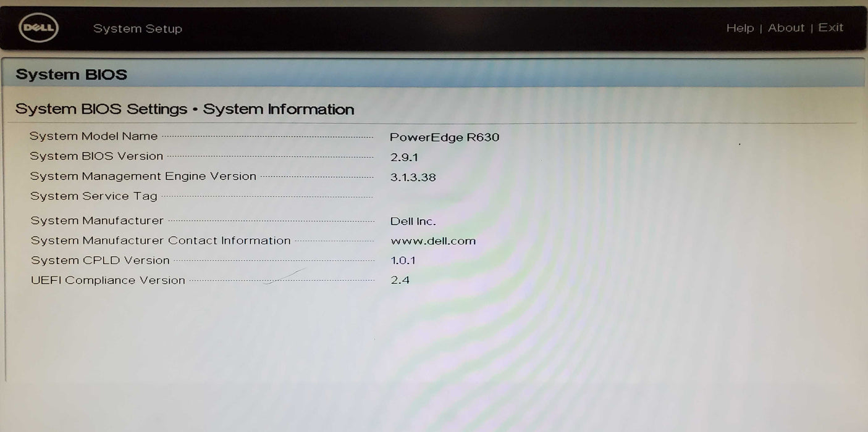The width and height of the screenshot is (868, 432).
Task: Click the System BIOS Settings • System Information heading
Action: click(x=185, y=109)
